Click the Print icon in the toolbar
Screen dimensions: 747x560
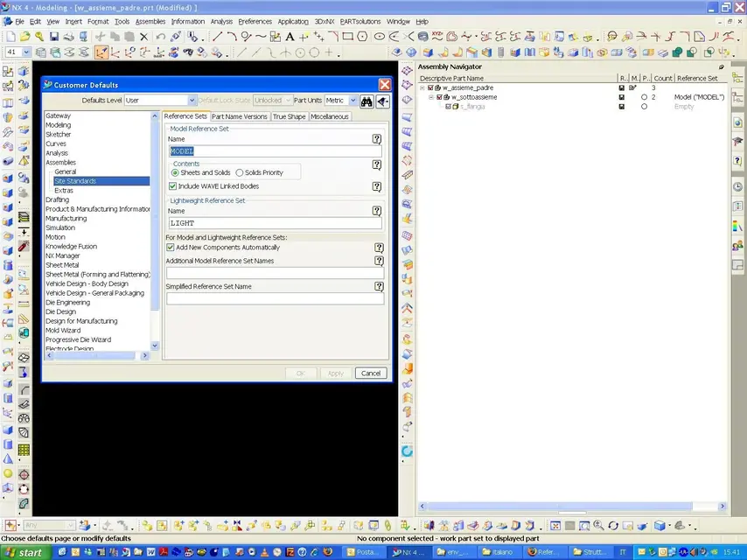tap(68, 37)
